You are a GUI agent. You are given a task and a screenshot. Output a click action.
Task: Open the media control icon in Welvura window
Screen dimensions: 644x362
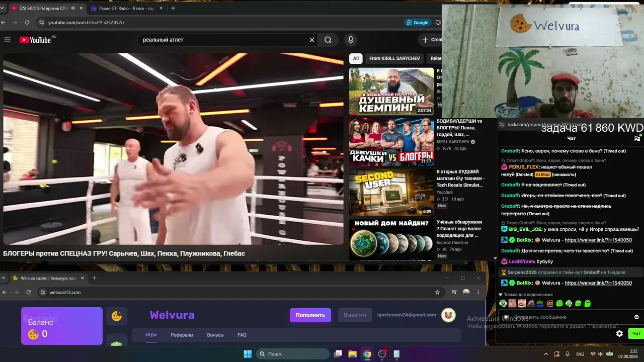(454, 292)
